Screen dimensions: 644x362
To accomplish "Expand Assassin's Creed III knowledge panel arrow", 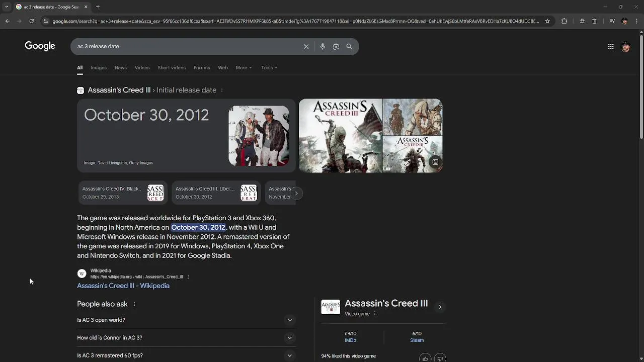I will tap(440, 307).
